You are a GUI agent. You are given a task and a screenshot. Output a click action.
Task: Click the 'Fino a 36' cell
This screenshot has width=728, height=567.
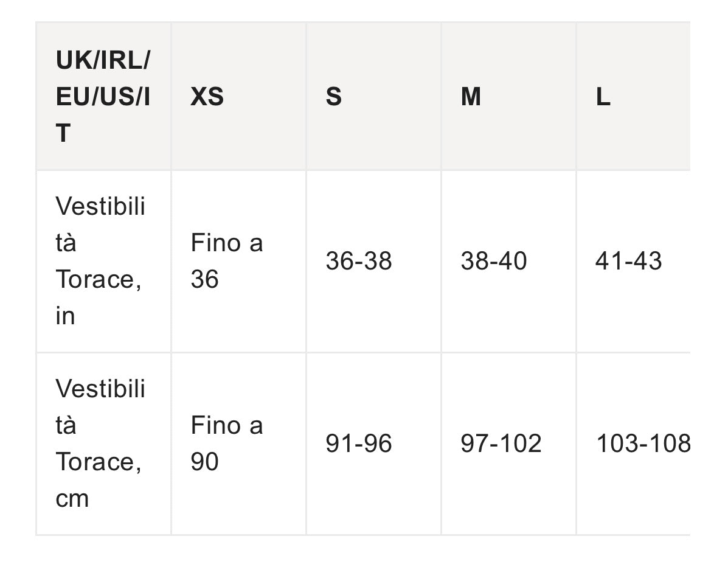[238, 261]
